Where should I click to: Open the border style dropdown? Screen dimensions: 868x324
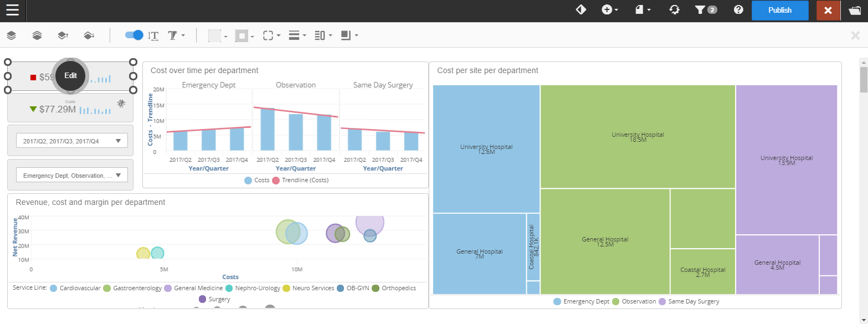coord(244,36)
